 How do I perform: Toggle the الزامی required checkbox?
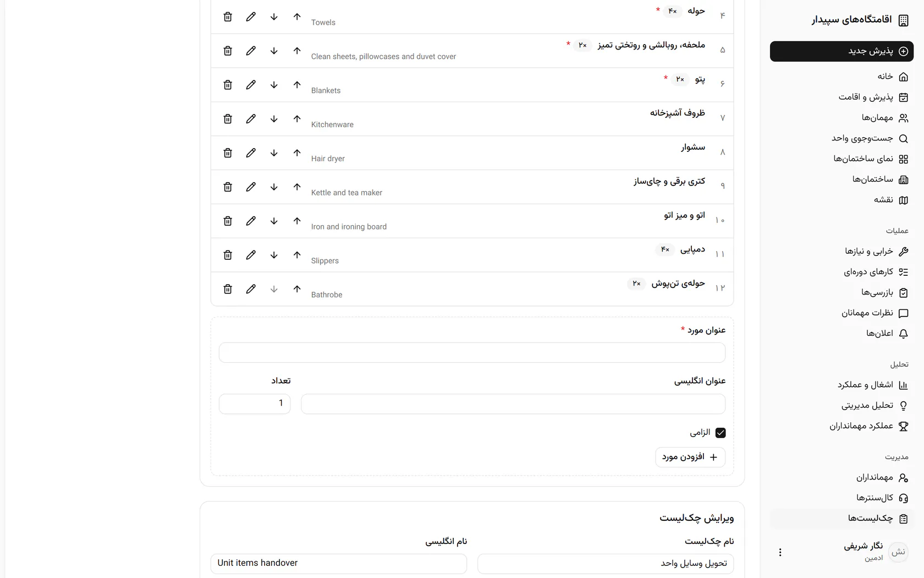[x=721, y=433]
